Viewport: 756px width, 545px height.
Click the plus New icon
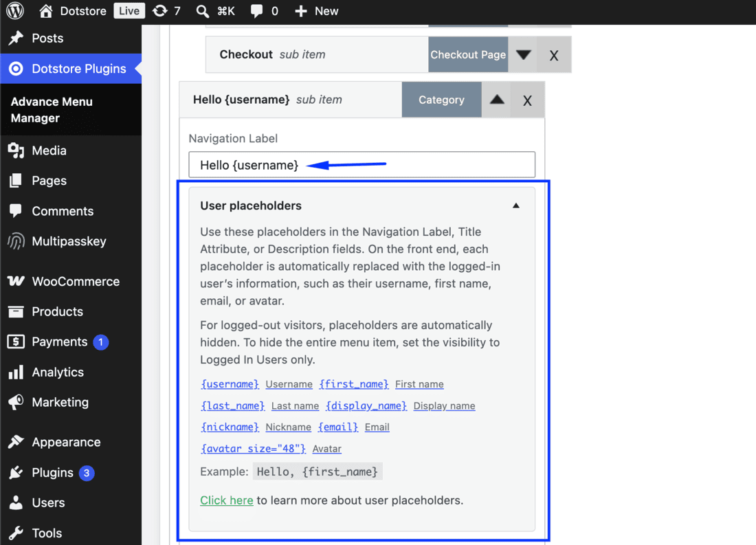point(301,11)
